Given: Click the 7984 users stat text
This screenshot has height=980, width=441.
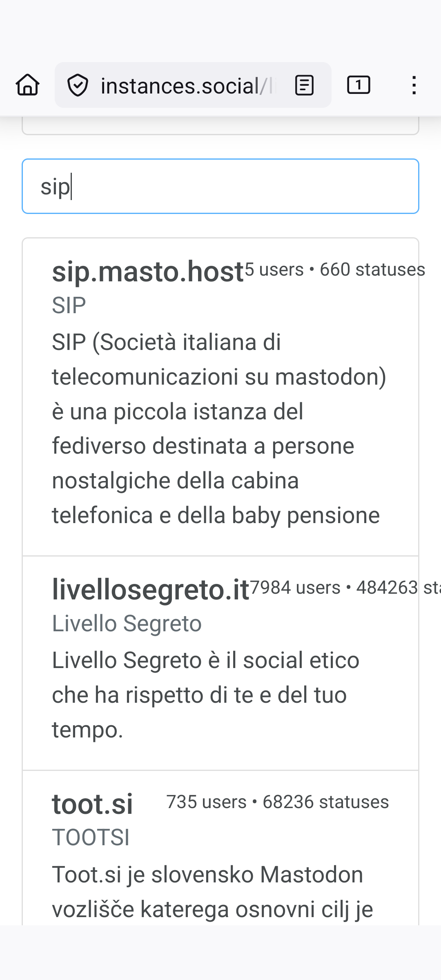Looking at the screenshot, I should 295,588.
